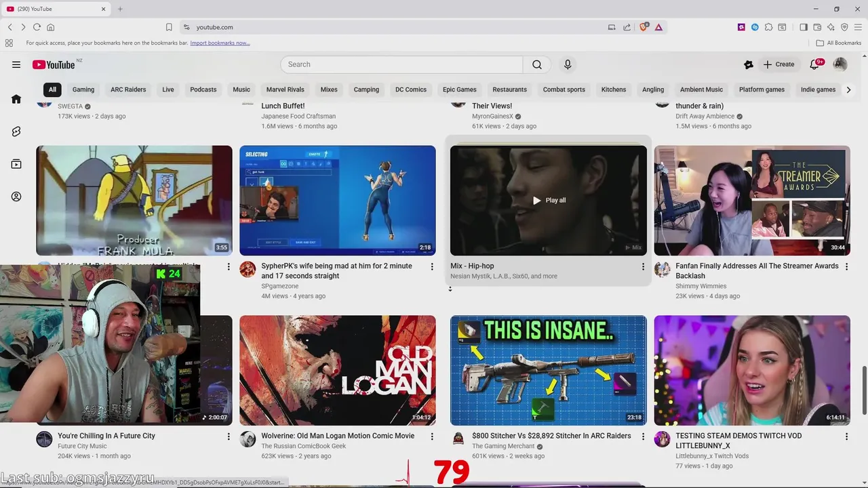
Task: Open Subscriptions from mini sidebar
Action: (x=16, y=164)
